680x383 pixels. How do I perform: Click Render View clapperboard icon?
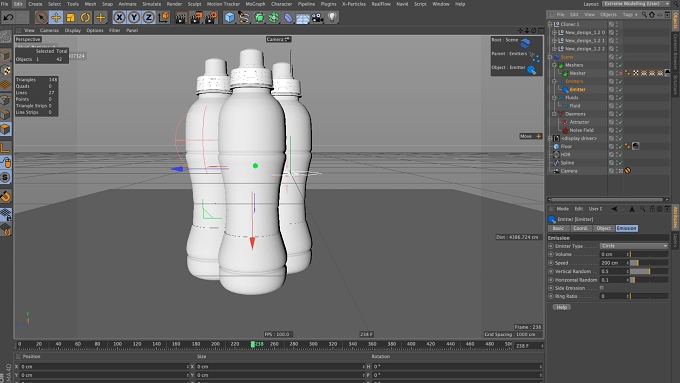(181, 18)
